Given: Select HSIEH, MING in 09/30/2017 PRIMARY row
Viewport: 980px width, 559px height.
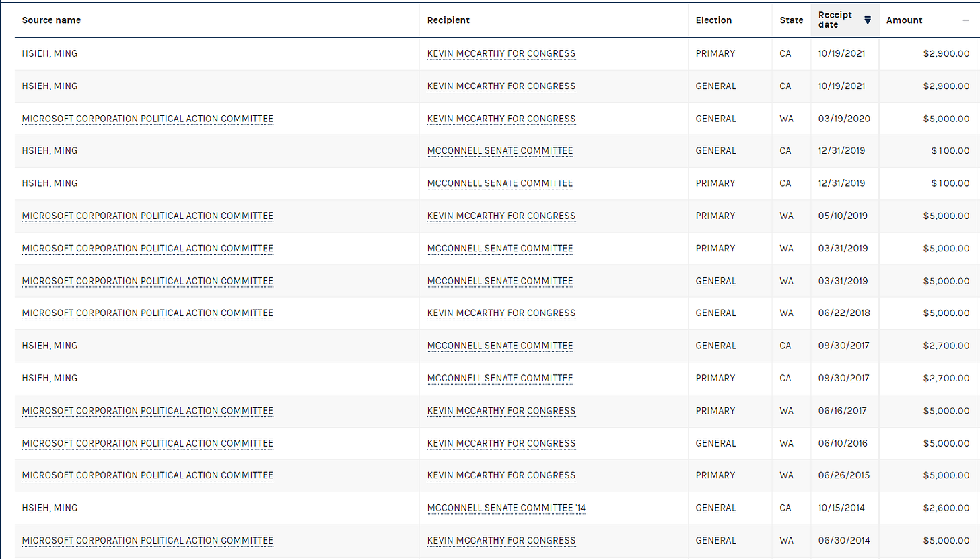Looking at the screenshot, I should (x=50, y=378).
